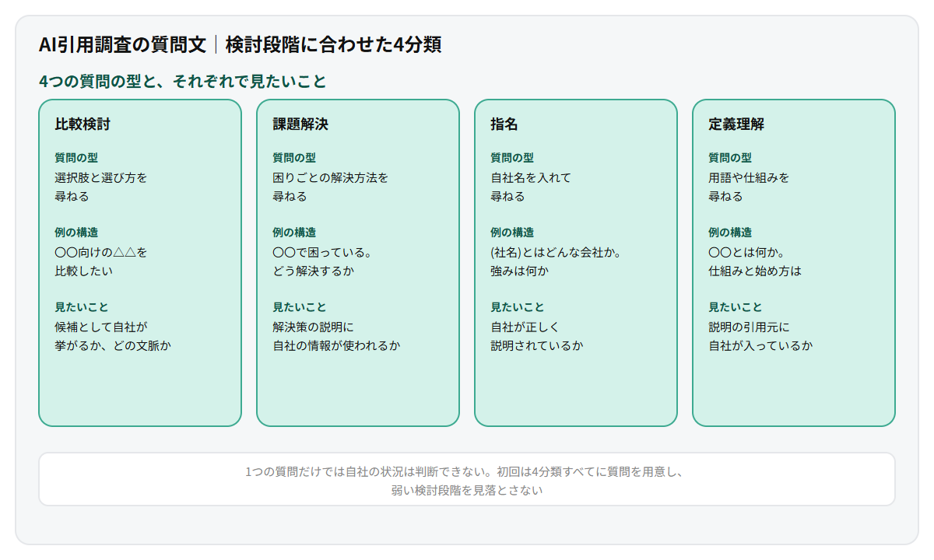Click "見たいこと" label in 課題解決 card
Image resolution: width=934 pixels, height=560 pixels.
click(x=300, y=307)
